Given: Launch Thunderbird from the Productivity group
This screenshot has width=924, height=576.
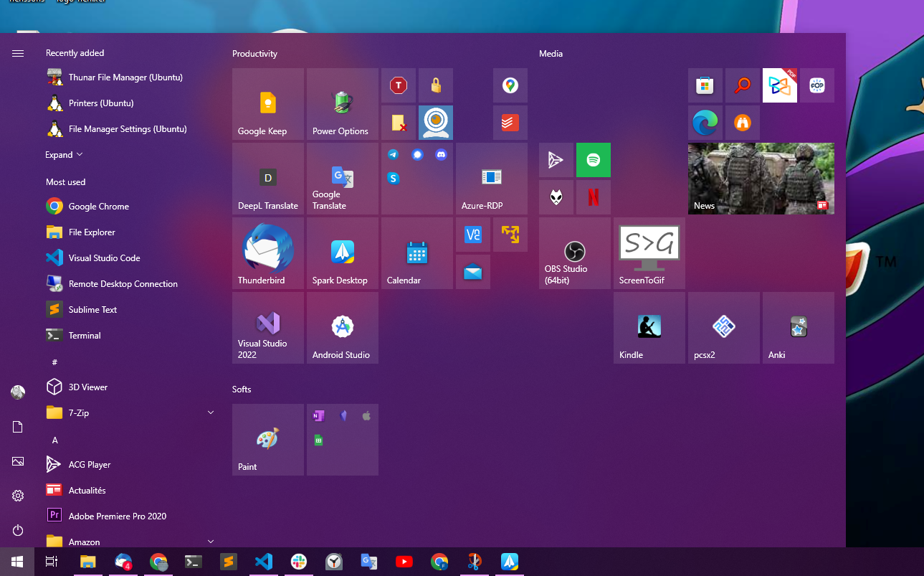Looking at the screenshot, I should (268, 253).
